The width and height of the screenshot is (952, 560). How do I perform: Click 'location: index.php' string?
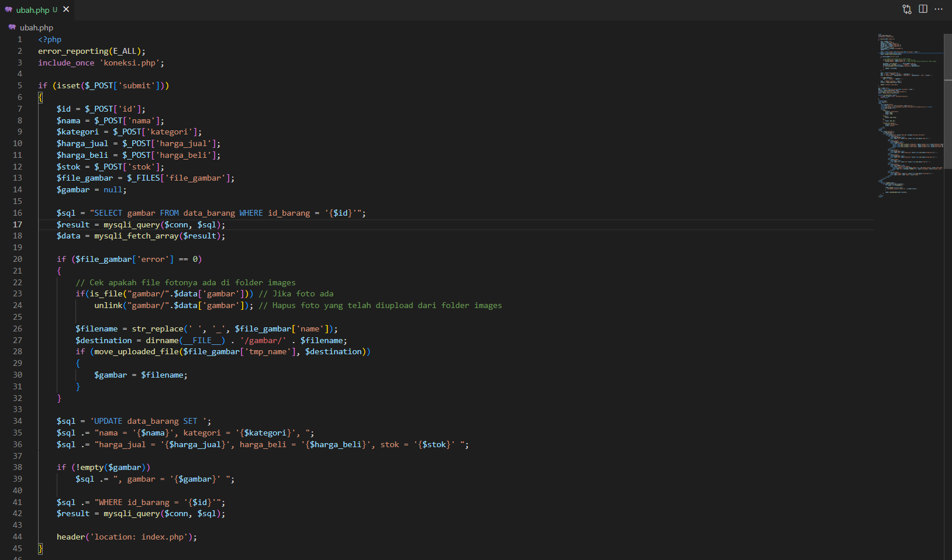(139, 537)
